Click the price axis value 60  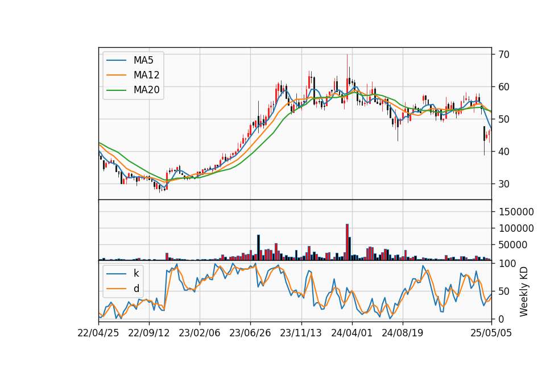point(503,86)
